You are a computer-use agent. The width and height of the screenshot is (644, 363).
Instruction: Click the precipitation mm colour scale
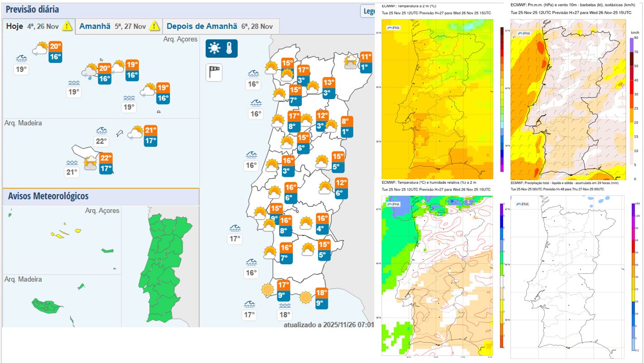pos(634,277)
